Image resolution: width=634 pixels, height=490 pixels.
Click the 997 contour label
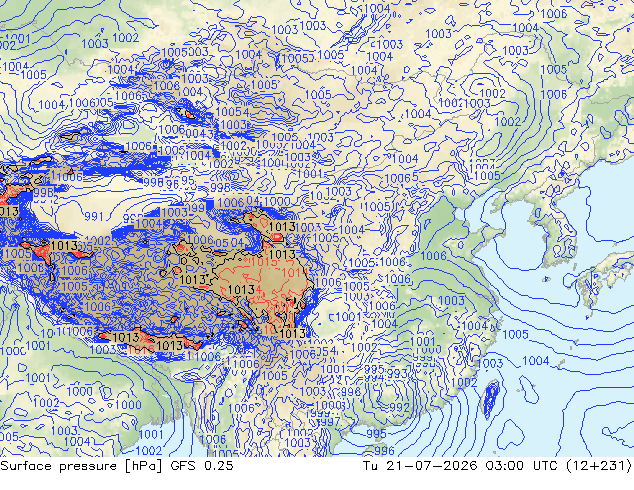click(x=329, y=422)
